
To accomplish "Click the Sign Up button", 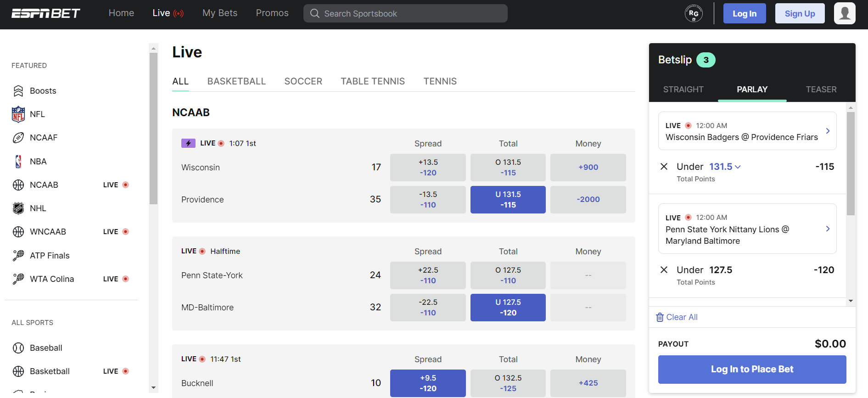I will [800, 13].
